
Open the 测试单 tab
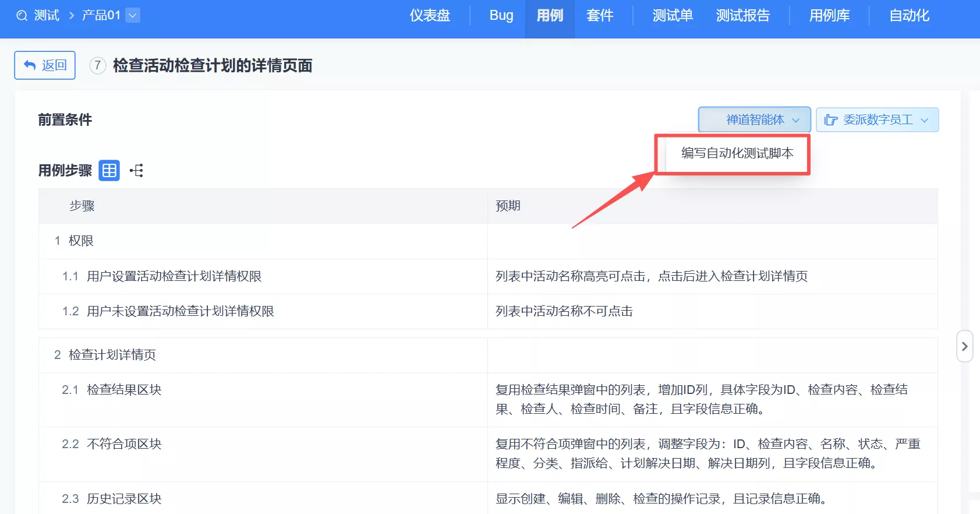pos(673,16)
